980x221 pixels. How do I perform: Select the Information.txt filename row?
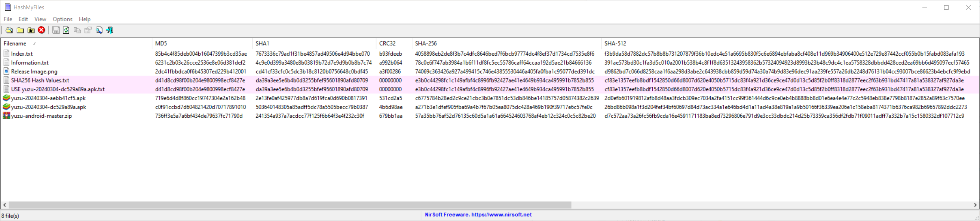[30, 62]
